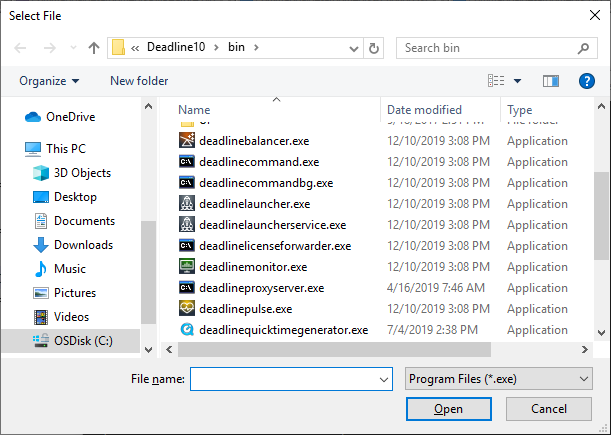Click the folder icon in address bar
Image resolution: width=611 pixels, height=435 pixels.
coord(118,48)
